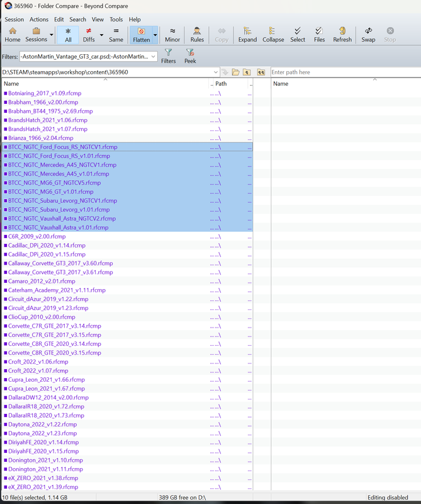Click the Files toolbar icon
Image resolution: width=421 pixels, height=504 pixels.
click(x=319, y=35)
